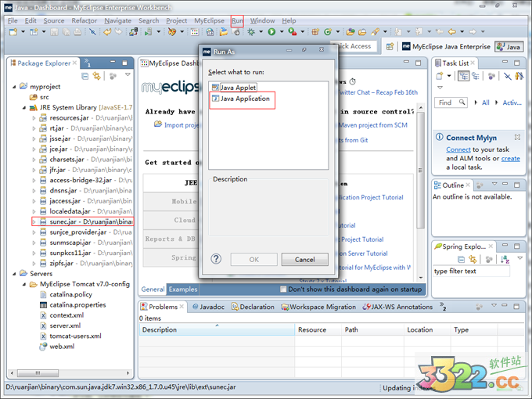Click the New Java Class green C icon

(327, 32)
